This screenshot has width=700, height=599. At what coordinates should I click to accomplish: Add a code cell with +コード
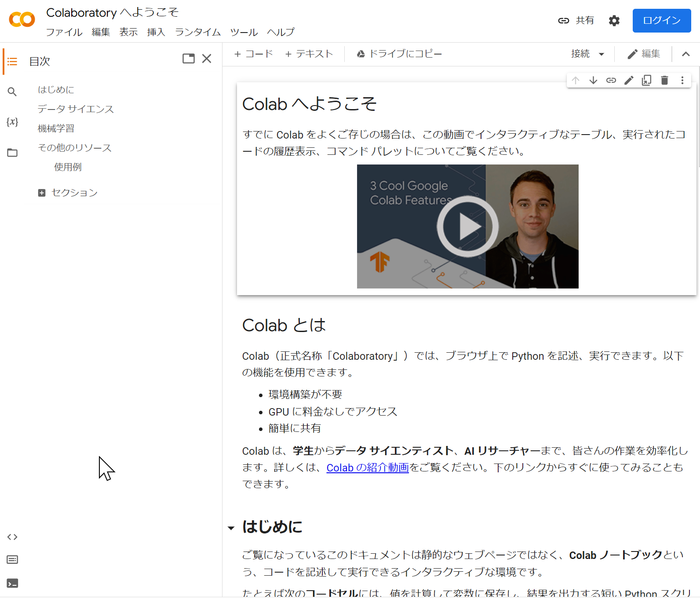254,54
